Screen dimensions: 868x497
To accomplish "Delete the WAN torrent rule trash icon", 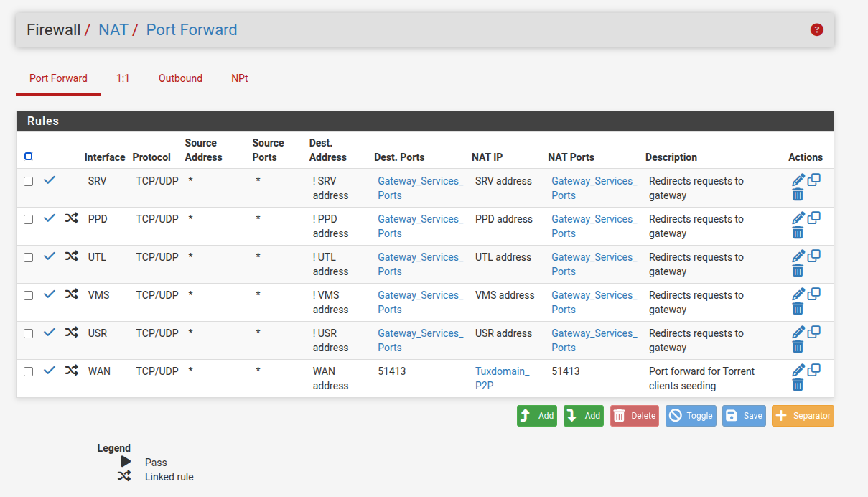I will 798,385.
